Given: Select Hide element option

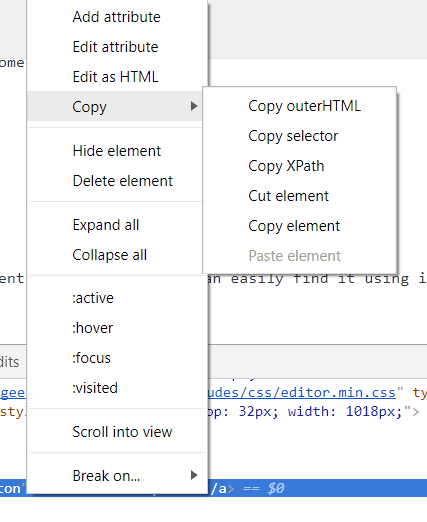Looking at the screenshot, I should pos(117,151).
